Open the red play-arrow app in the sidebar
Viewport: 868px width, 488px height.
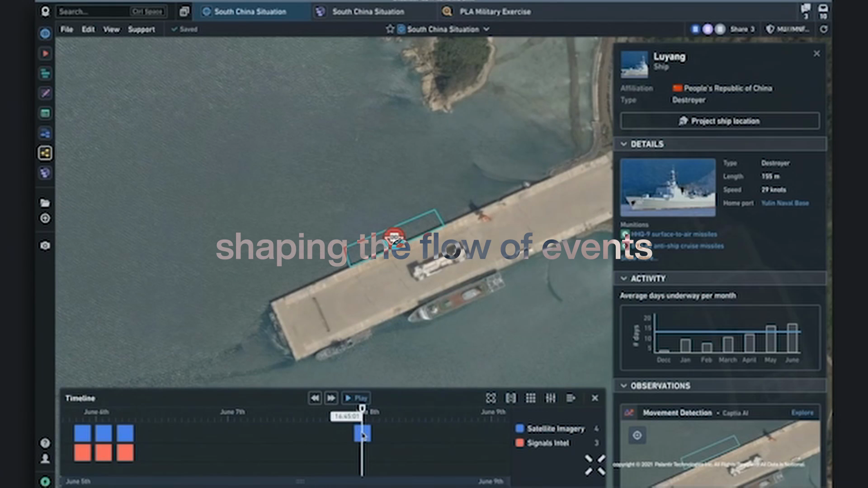coord(45,53)
